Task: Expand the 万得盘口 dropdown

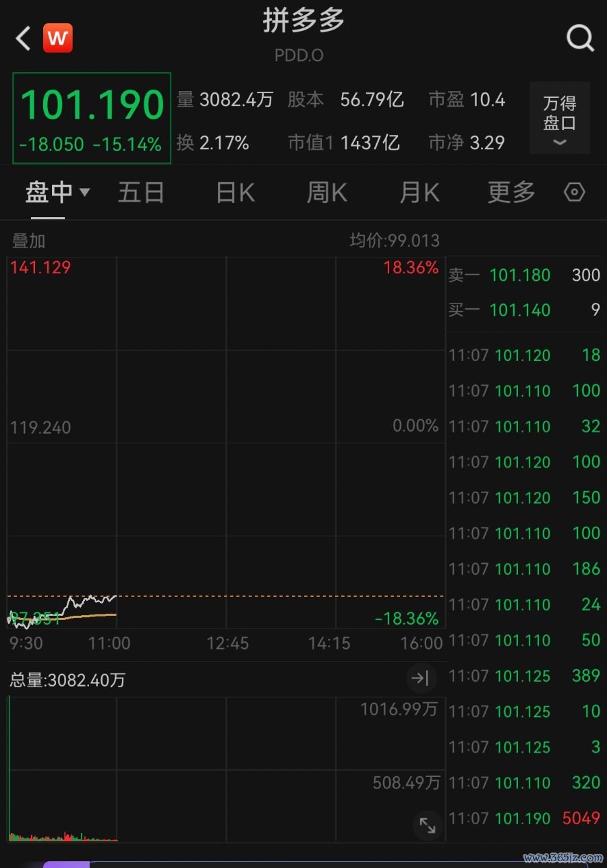Action: click(x=560, y=118)
